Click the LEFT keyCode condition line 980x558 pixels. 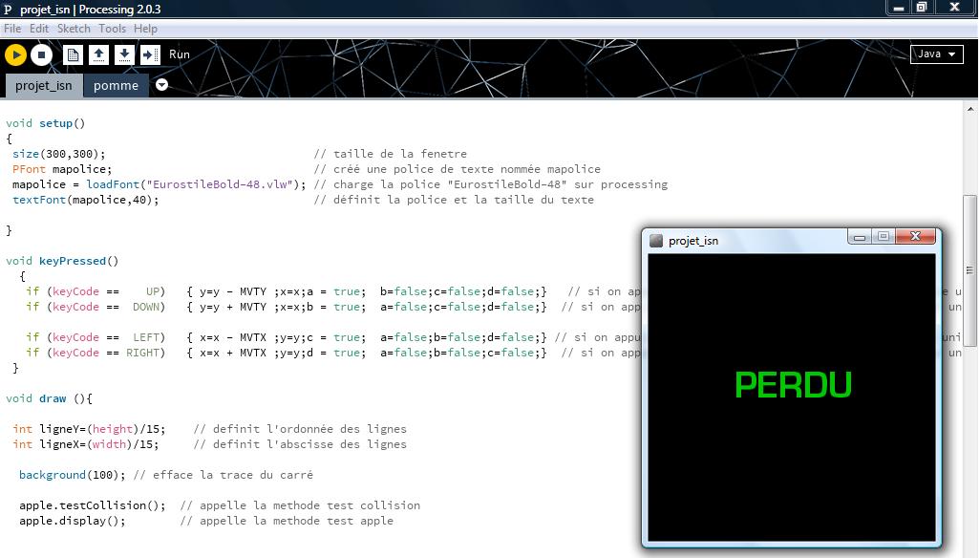(287, 337)
